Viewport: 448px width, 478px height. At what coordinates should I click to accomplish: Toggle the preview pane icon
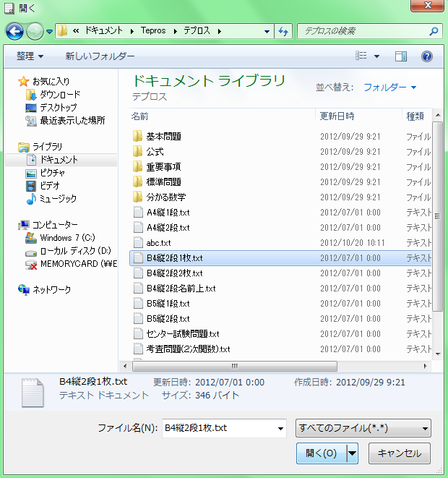[x=401, y=56]
